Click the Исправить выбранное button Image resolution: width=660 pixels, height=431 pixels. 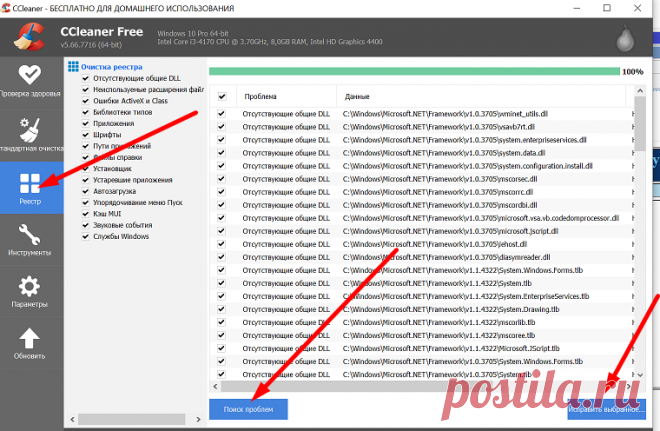click(x=607, y=409)
